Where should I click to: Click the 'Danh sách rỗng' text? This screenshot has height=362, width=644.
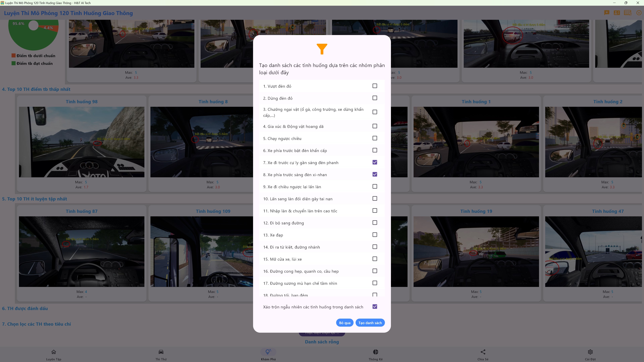[x=322, y=342]
